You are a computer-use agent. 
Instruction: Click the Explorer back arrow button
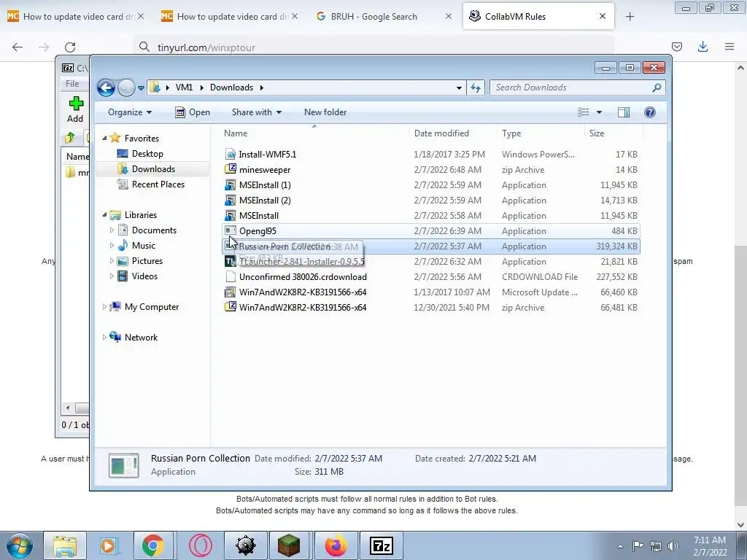[x=106, y=87]
